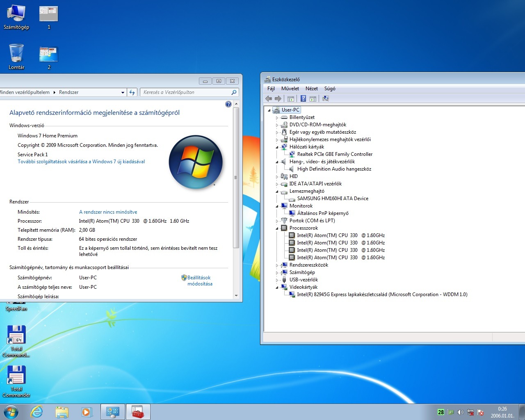The image size is (525, 420).
Task: Open the blue question mark help icon in Eszközkezelő toolbar
Action: click(303, 98)
